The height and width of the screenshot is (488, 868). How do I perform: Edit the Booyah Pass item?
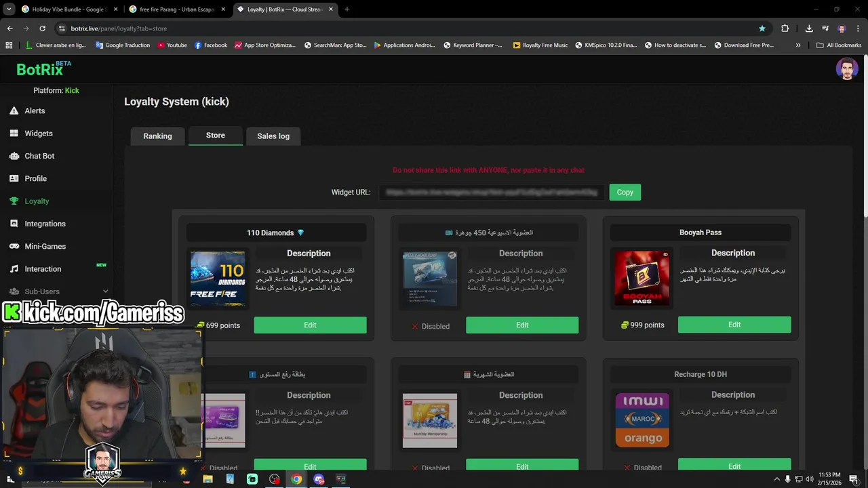pyautogui.click(x=734, y=325)
